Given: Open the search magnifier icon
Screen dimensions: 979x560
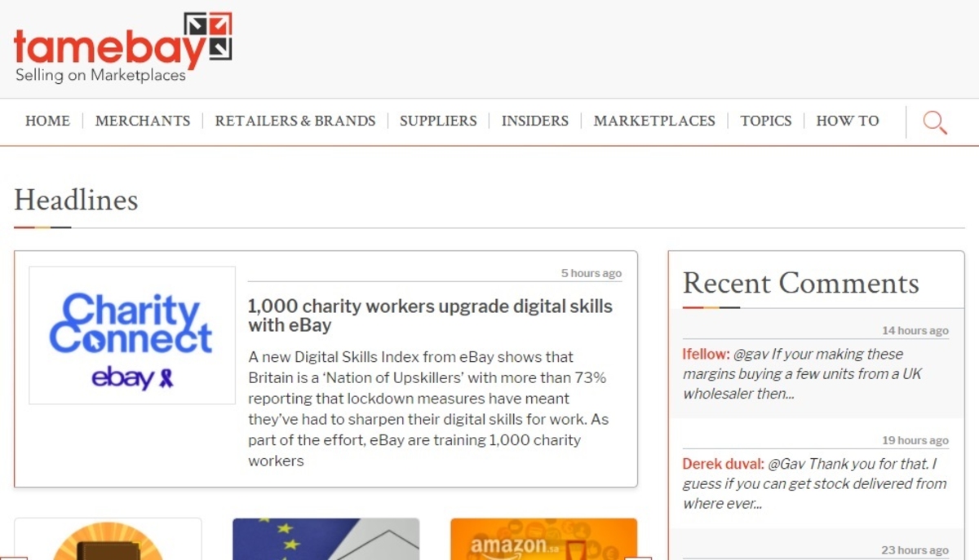Looking at the screenshot, I should tap(935, 122).
